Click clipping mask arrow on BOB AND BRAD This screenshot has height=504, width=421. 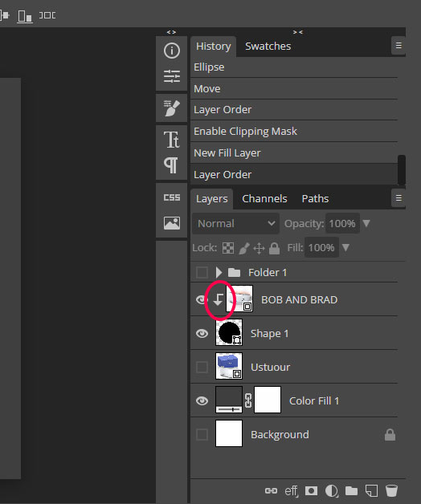click(x=219, y=299)
